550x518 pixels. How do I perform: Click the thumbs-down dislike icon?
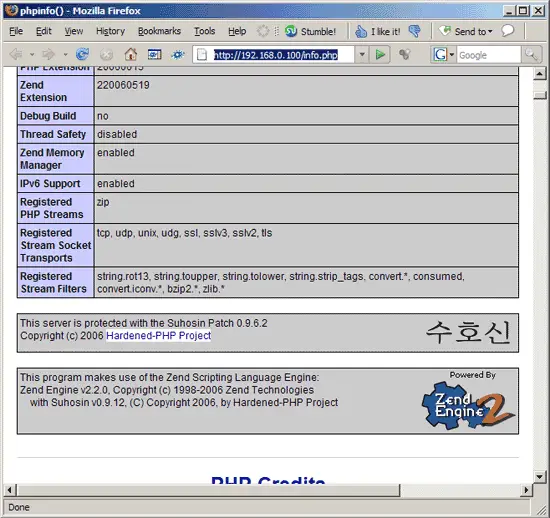coord(414,31)
